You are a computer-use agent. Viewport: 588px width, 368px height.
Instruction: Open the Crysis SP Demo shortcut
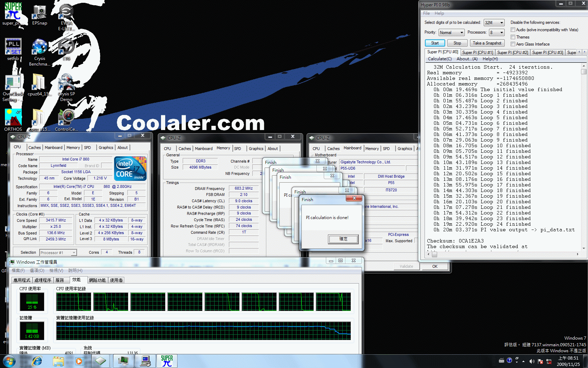(66, 88)
